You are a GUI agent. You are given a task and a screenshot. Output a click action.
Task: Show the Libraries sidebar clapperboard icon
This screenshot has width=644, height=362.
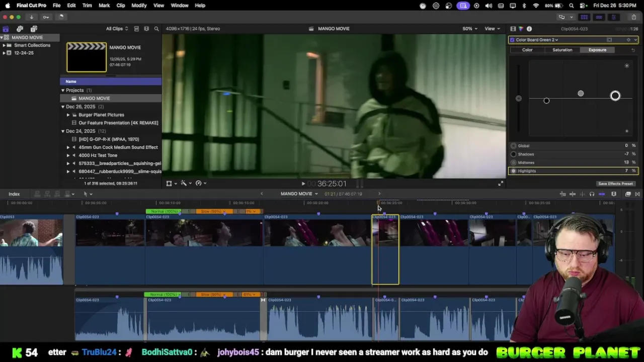pos(6,29)
